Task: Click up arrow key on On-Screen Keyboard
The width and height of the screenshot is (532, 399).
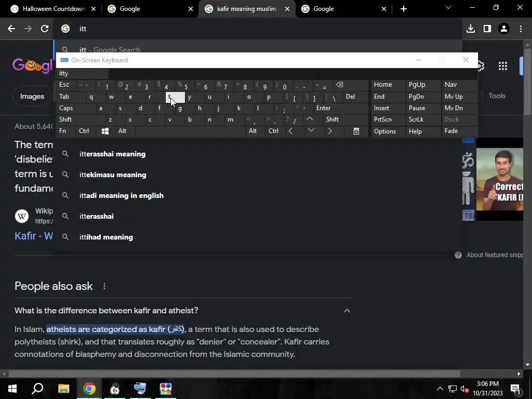Action: click(x=310, y=119)
